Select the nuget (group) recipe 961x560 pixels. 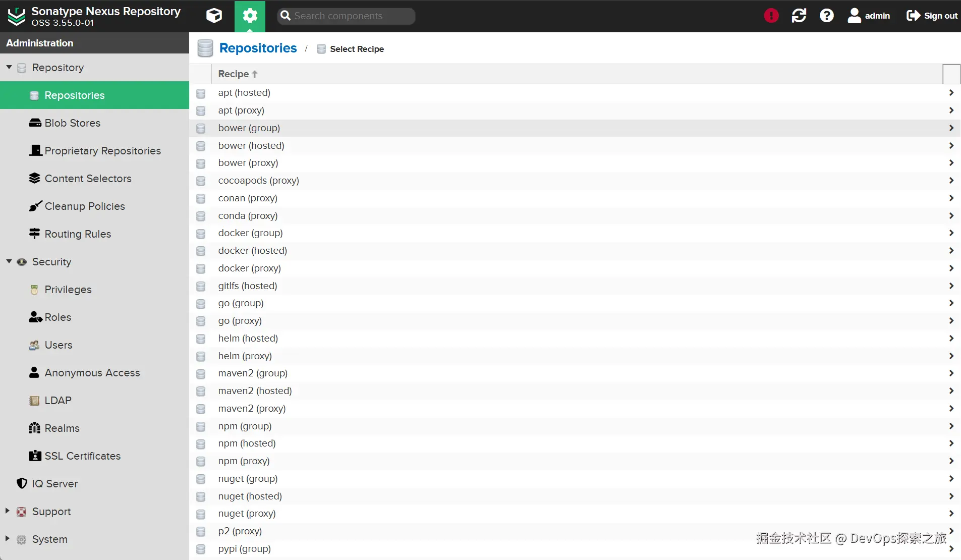[575, 479]
